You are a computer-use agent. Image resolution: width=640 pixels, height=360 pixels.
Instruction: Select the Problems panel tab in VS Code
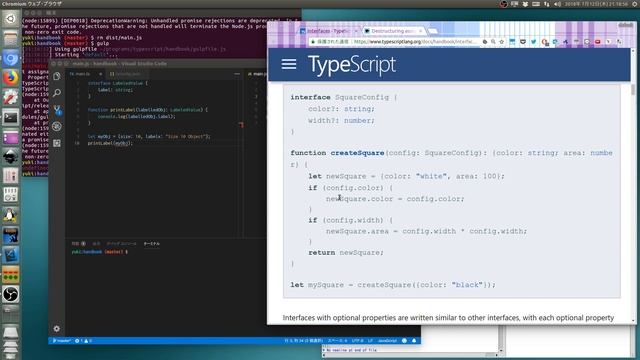pyautogui.click(x=78, y=244)
